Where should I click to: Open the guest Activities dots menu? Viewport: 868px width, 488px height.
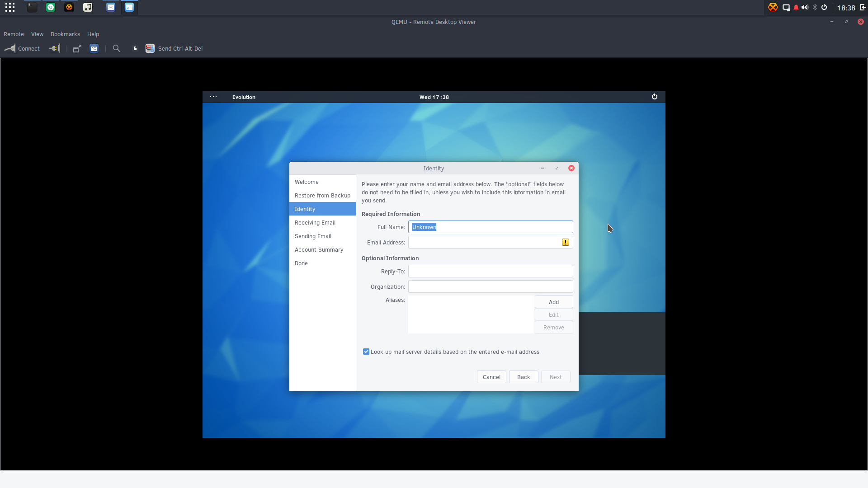(213, 97)
